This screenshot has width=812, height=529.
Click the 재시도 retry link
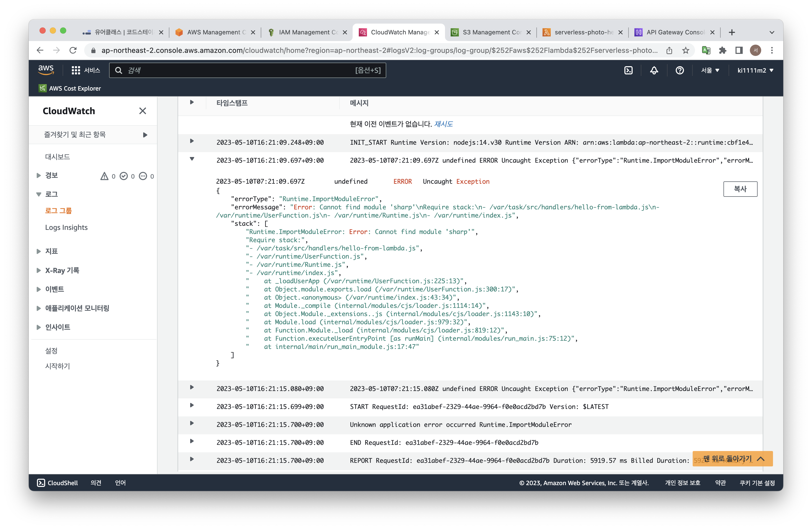pyautogui.click(x=443, y=124)
